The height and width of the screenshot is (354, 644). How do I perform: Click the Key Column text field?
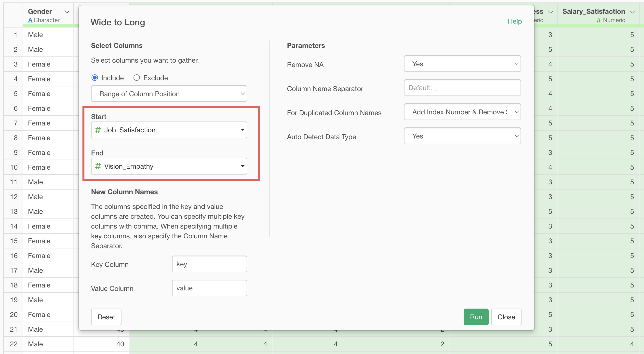209,264
